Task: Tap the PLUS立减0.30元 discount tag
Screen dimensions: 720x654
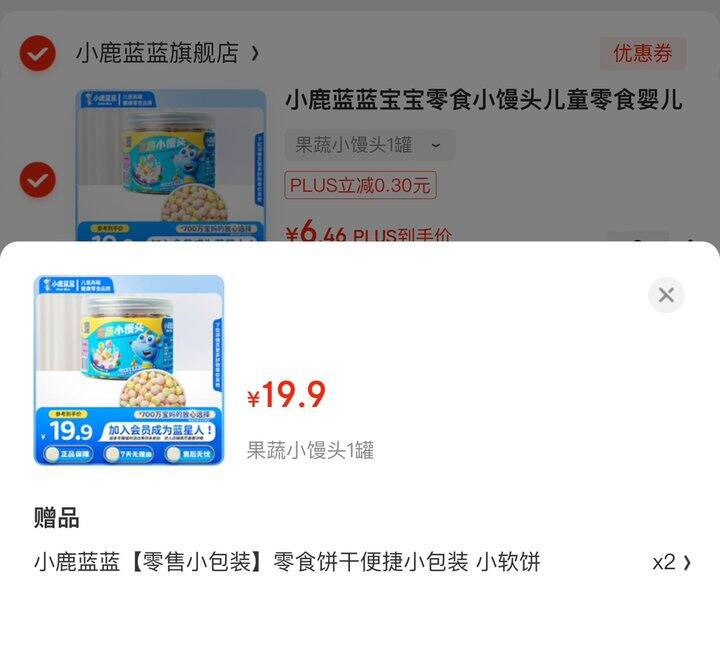Action: click(x=360, y=185)
